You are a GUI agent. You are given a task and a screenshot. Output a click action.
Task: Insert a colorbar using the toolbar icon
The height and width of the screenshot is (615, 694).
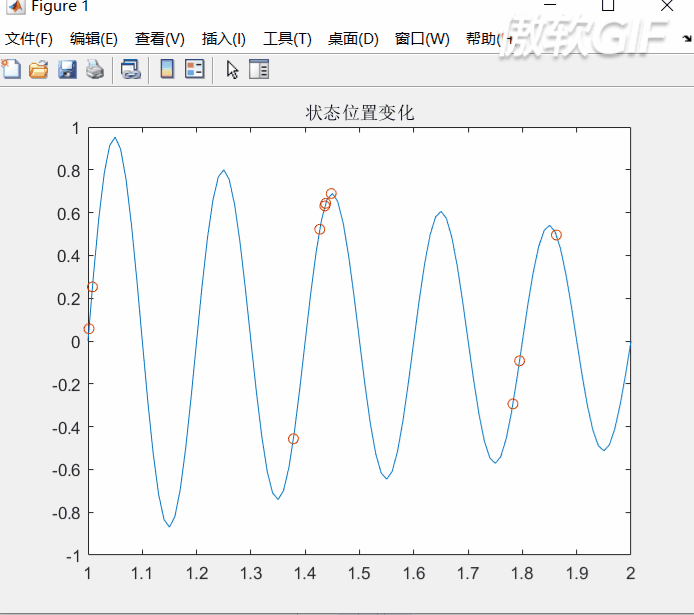(x=167, y=69)
